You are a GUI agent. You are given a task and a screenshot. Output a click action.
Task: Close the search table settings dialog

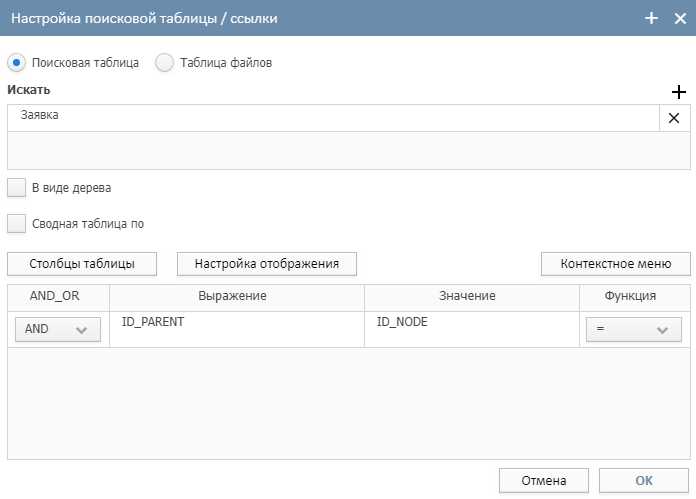click(x=680, y=18)
